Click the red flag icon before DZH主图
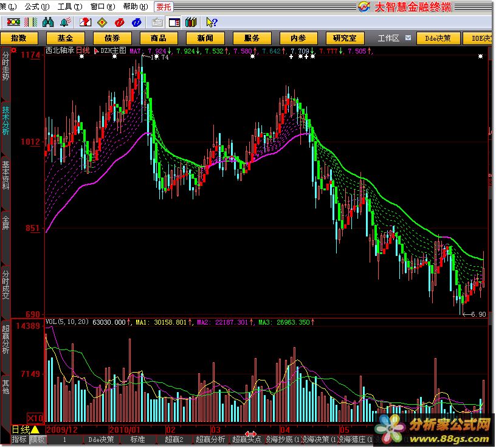Image resolution: width=496 pixels, height=448 pixels. pyautogui.click(x=97, y=50)
